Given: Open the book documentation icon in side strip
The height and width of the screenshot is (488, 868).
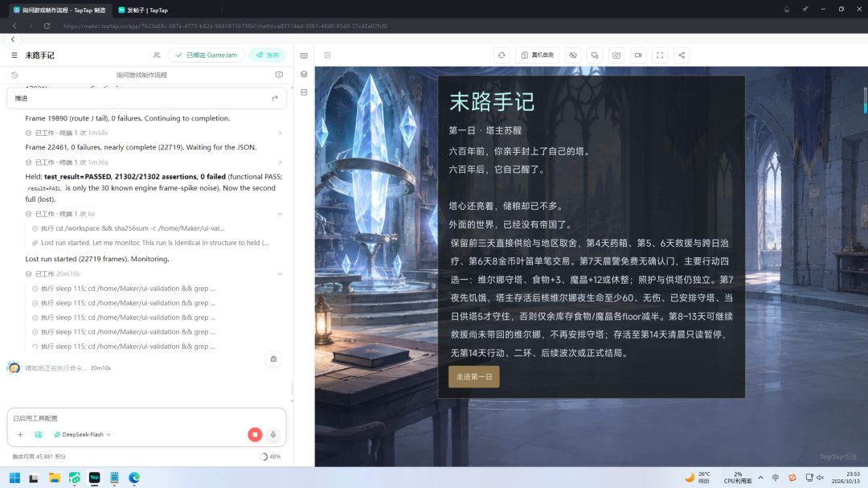Looking at the screenshot, I should point(304,56).
